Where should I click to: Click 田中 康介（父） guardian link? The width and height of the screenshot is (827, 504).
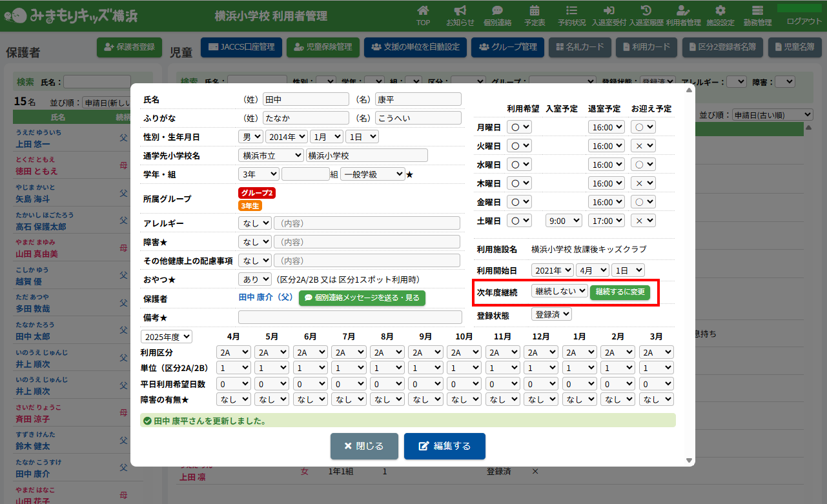pyautogui.click(x=266, y=297)
